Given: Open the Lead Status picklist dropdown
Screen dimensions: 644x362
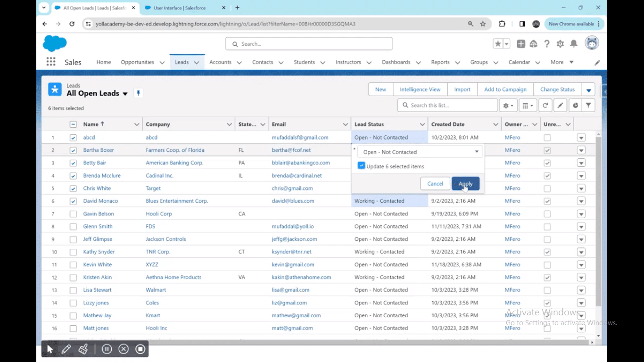Looking at the screenshot, I should [421, 152].
